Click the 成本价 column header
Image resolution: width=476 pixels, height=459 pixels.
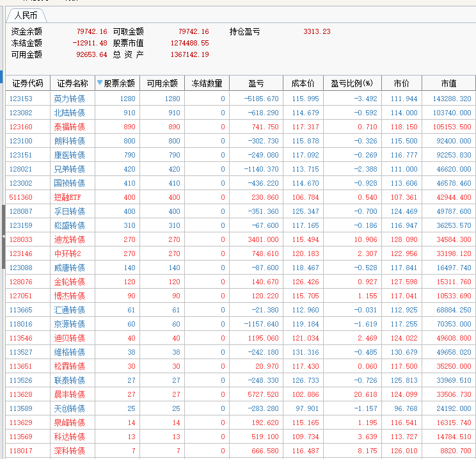(x=303, y=83)
